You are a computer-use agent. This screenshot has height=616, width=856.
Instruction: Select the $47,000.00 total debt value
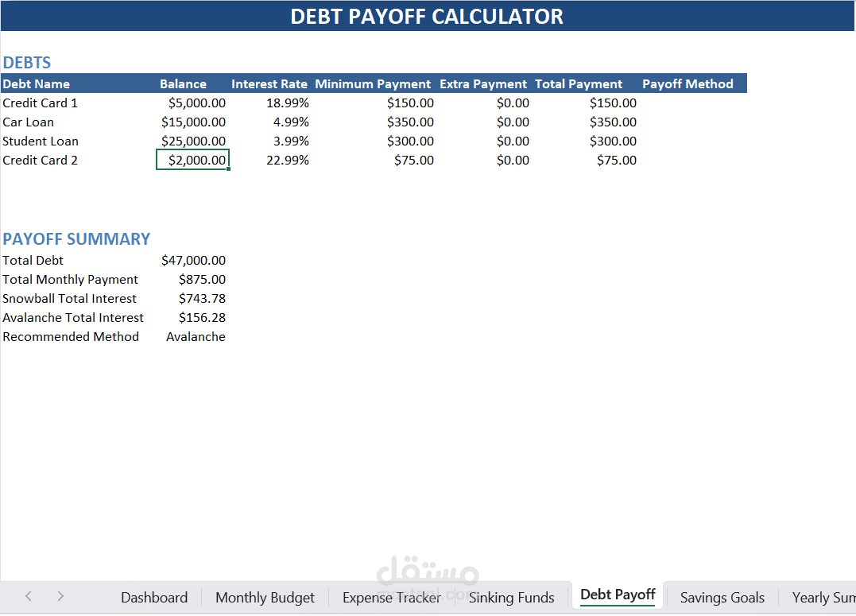point(193,261)
